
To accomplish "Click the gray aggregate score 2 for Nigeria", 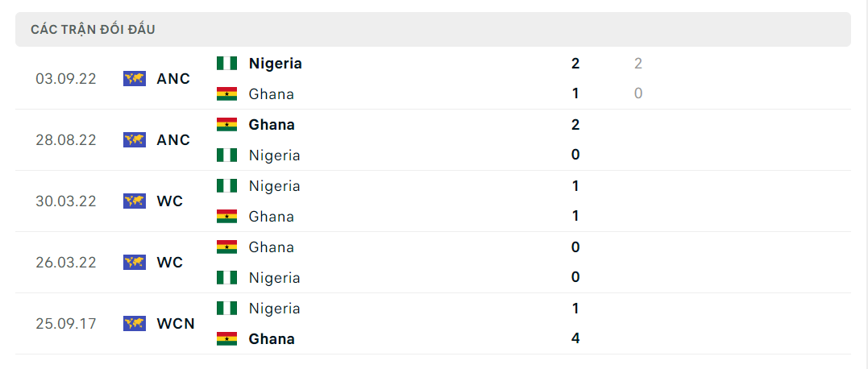I will pyautogui.click(x=638, y=64).
